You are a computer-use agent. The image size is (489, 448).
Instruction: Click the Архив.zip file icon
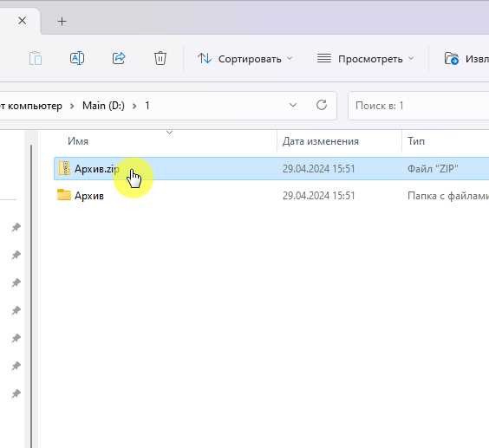[64, 168]
